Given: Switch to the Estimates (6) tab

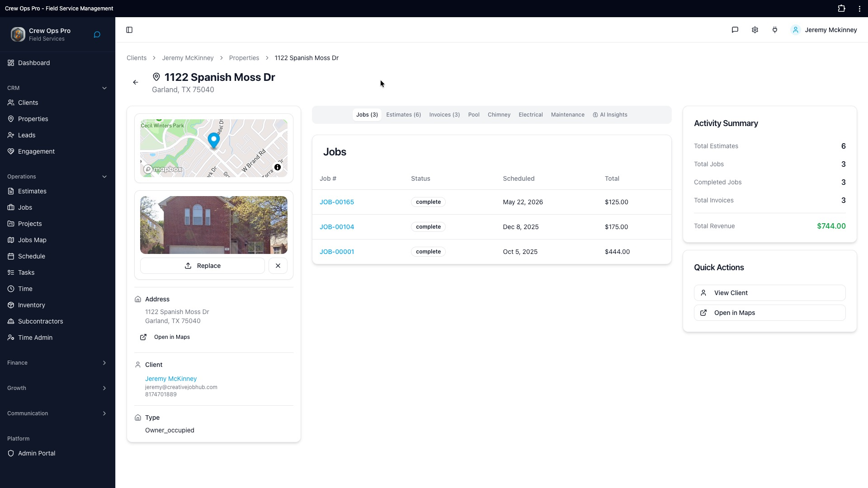Looking at the screenshot, I should (403, 115).
